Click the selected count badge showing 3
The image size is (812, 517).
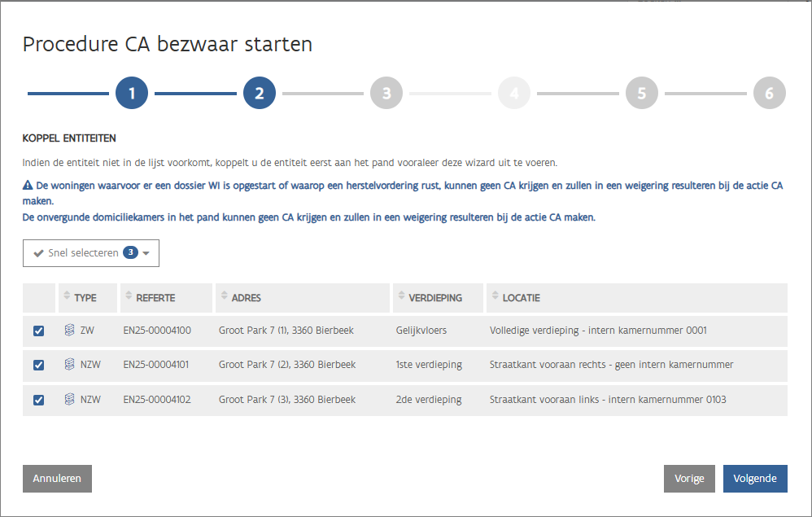tap(130, 253)
